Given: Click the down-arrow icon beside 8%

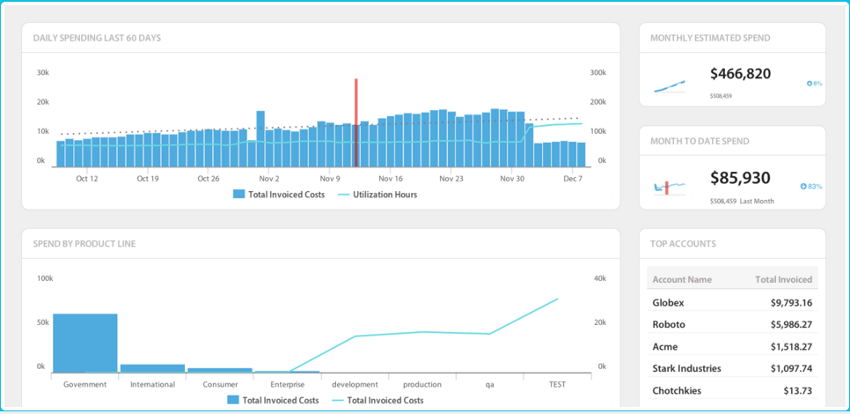Looking at the screenshot, I should pos(809,83).
